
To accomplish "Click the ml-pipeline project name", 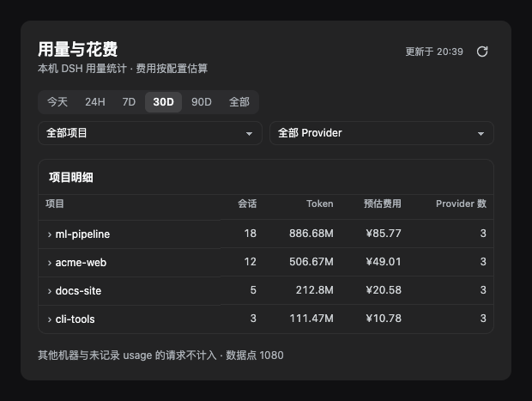I will (82, 234).
